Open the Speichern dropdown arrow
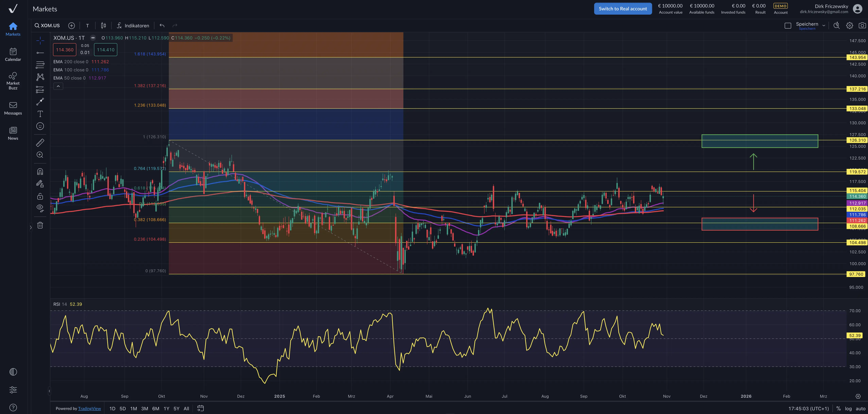The image size is (868, 414). click(x=823, y=26)
